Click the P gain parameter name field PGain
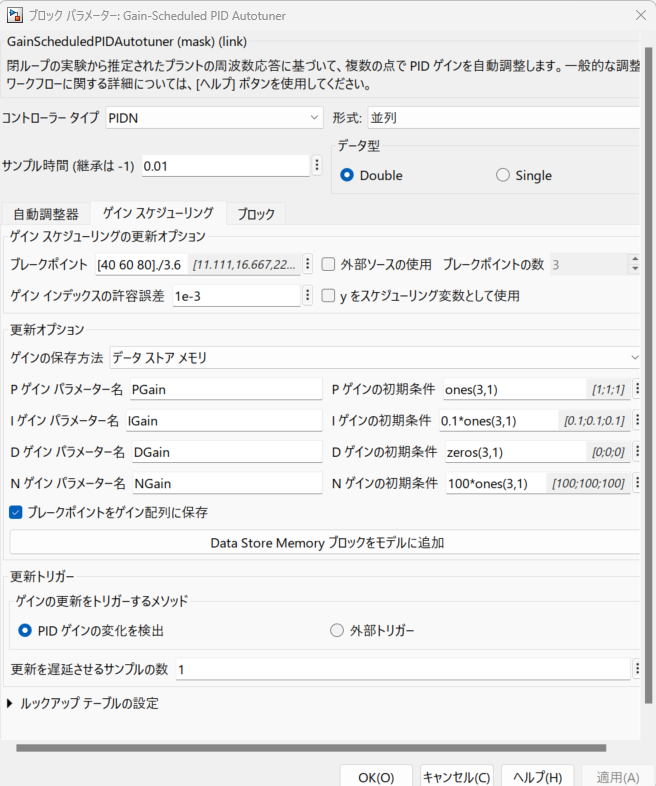This screenshot has height=786, width=656. point(226,389)
